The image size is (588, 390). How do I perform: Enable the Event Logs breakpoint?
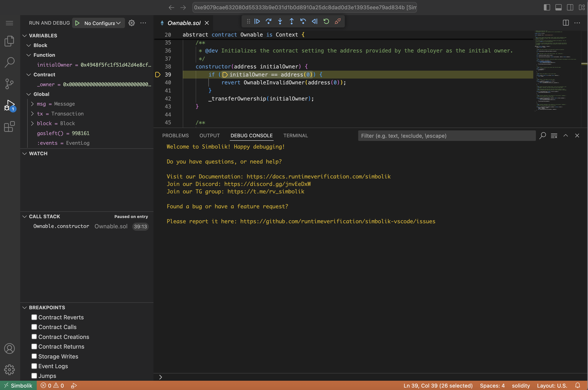(34, 366)
